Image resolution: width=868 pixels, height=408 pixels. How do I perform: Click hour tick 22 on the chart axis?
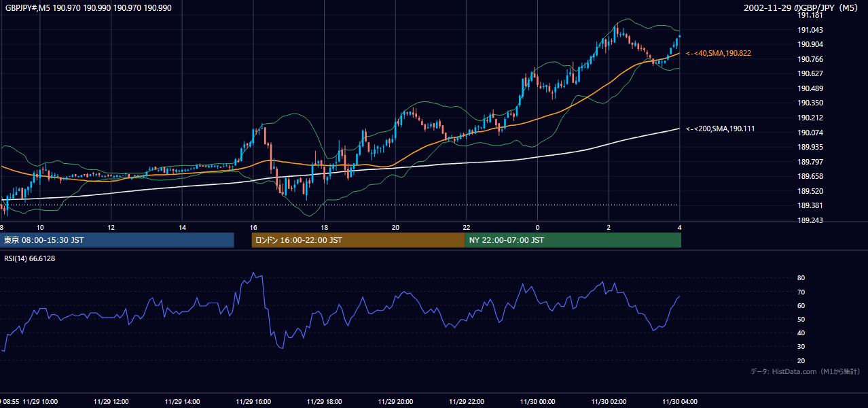click(x=466, y=227)
